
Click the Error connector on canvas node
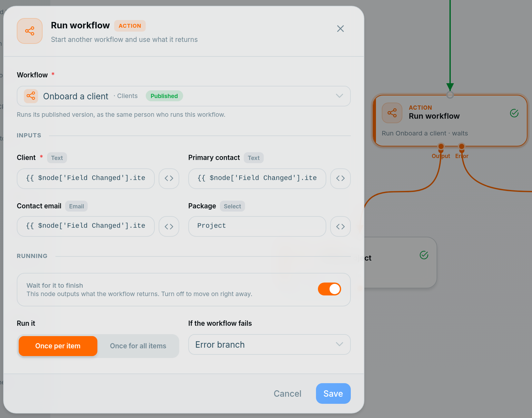tap(462, 147)
